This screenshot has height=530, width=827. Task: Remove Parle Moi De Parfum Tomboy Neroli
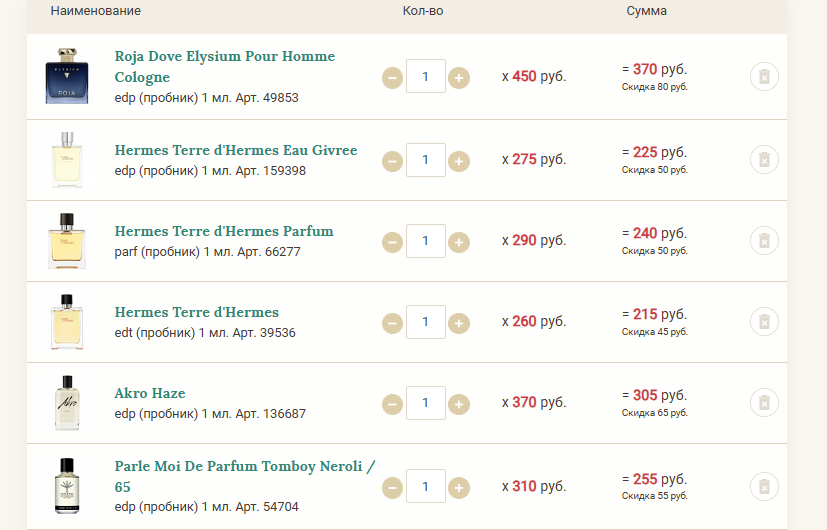(x=763, y=486)
